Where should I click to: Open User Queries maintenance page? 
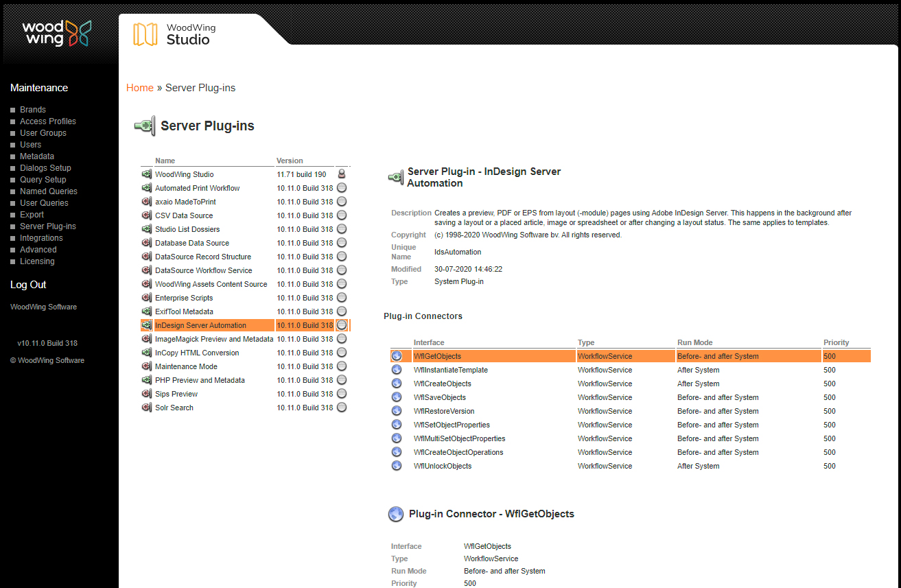tap(44, 203)
